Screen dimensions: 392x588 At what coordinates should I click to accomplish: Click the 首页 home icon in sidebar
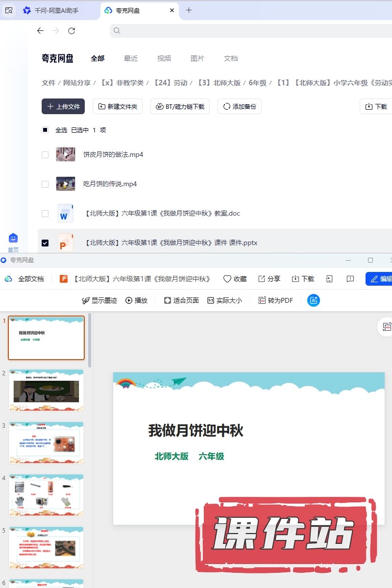coord(13,238)
